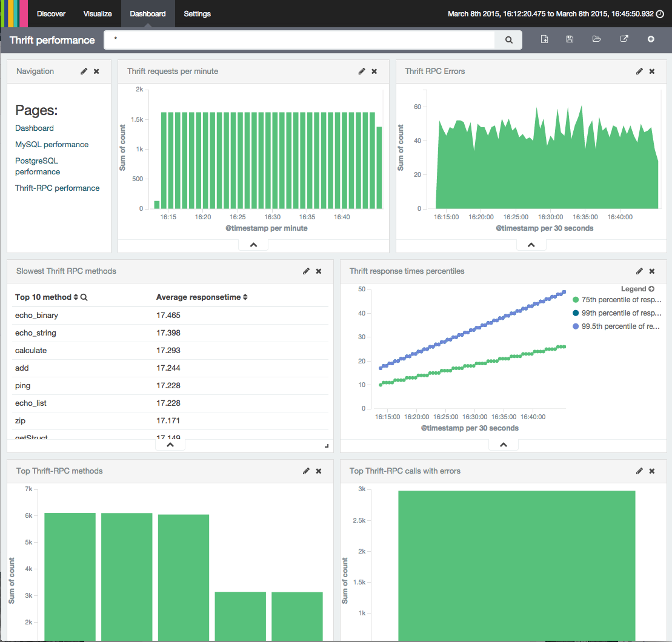Edit the Thrift RPC Errors panel
This screenshot has width=672, height=642.
[x=639, y=71]
